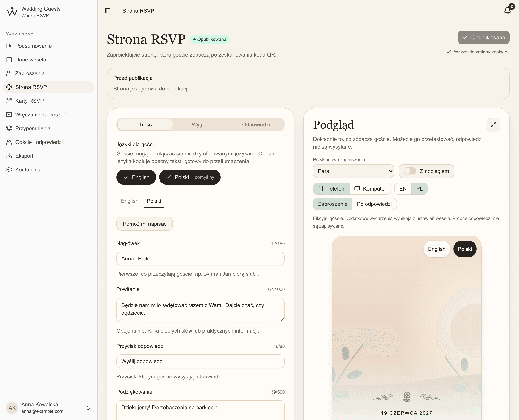This screenshot has width=519, height=420.
Task: Click English in the phone preview
Action: 437,249
